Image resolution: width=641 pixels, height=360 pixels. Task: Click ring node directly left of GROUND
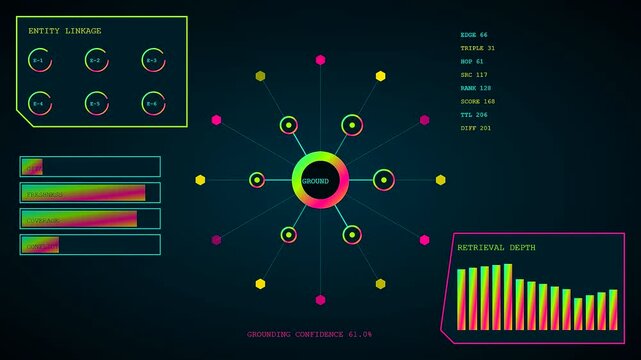(x=257, y=180)
